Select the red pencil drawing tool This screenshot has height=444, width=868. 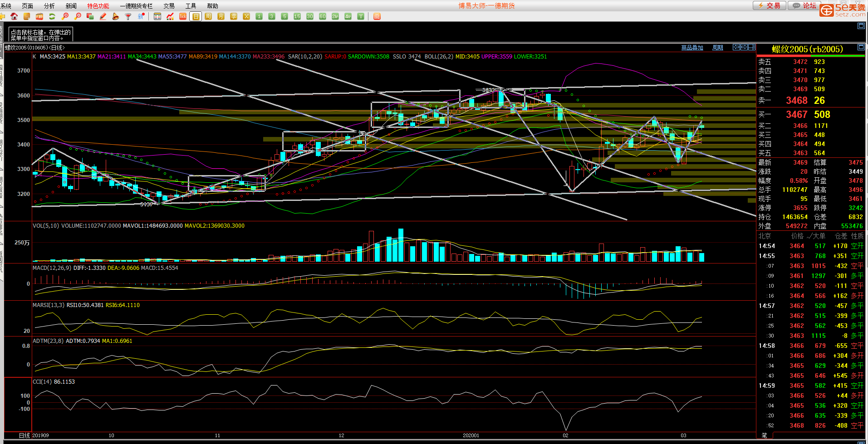click(103, 16)
